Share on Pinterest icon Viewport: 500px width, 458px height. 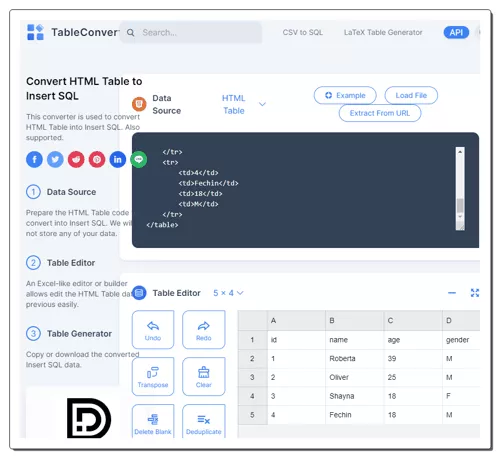click(x=97, y=159)
